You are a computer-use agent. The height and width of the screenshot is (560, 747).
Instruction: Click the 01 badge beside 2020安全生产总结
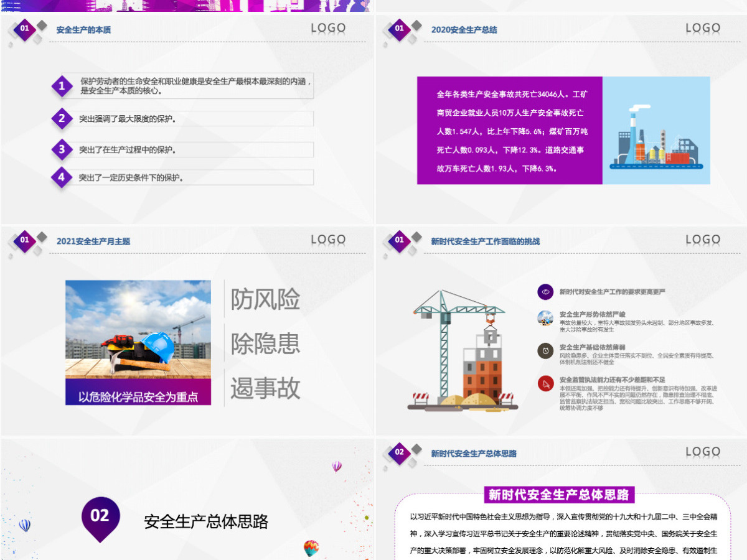pyautogui.click(x=399, y=29)
